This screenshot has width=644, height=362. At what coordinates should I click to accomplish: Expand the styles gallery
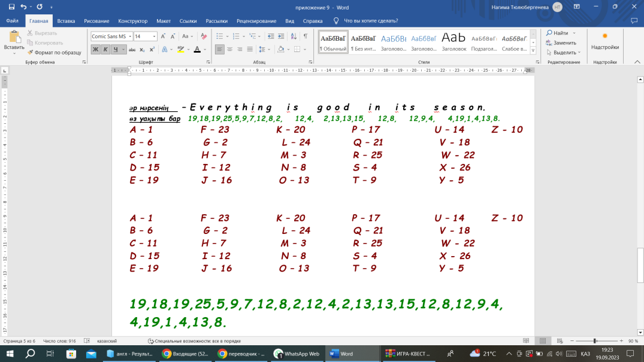(x=533, y=51)
